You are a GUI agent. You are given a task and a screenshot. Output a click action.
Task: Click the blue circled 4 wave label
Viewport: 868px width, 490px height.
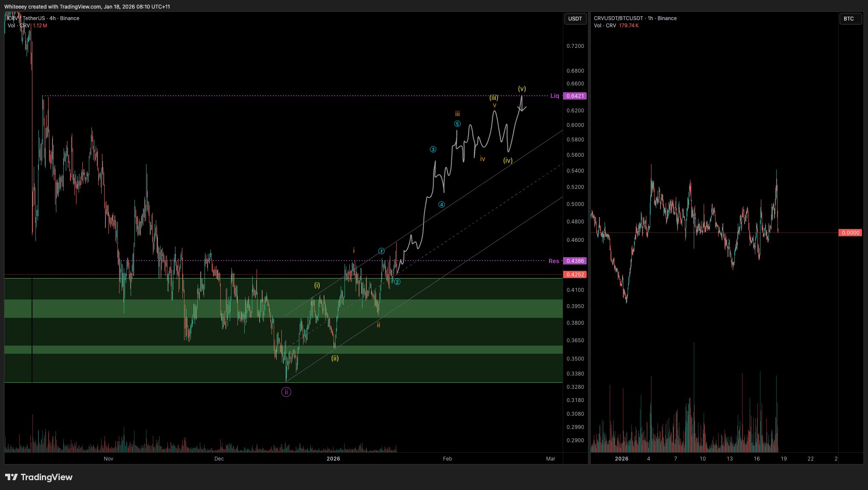pos(441,205)
